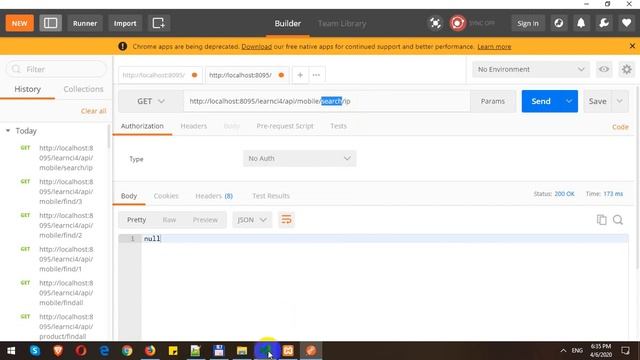Open the GET method dropdown
Image resolution: width=640 pixels, height=360 pixels.
click(151, 101)
